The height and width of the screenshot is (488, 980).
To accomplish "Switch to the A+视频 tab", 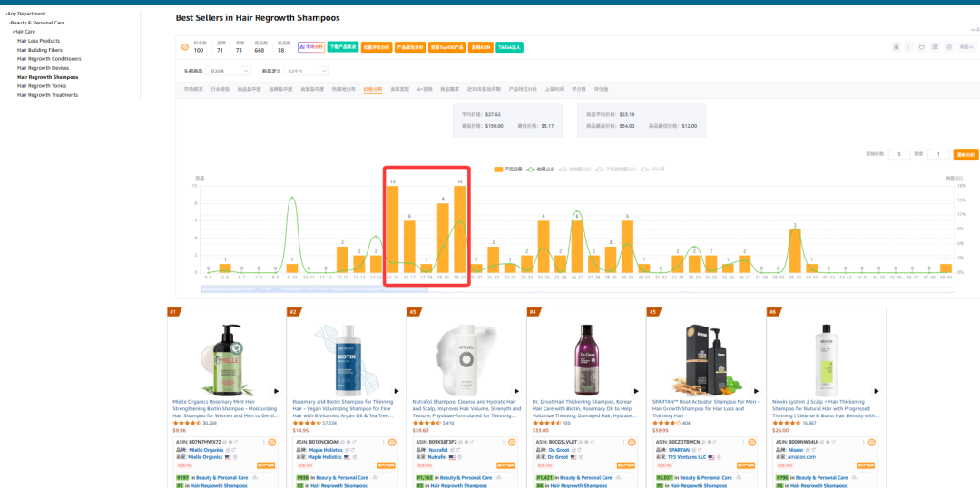I will (x=425, y=90).
